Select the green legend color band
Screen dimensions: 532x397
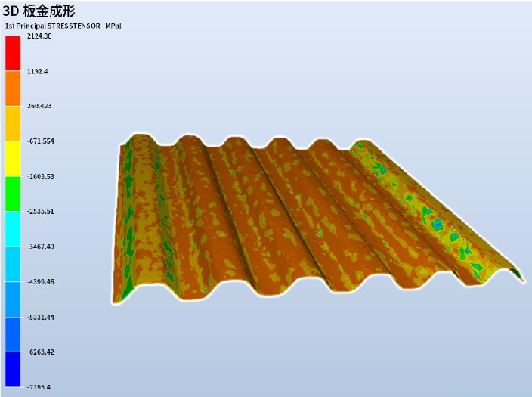click(13, 194)
